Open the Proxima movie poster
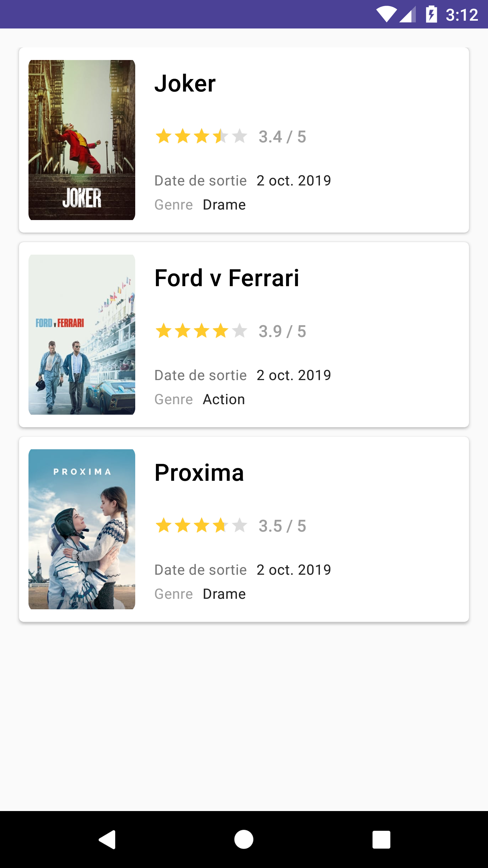Image resolution: width=488 pixels, height=868 pixels. [82, 529]
